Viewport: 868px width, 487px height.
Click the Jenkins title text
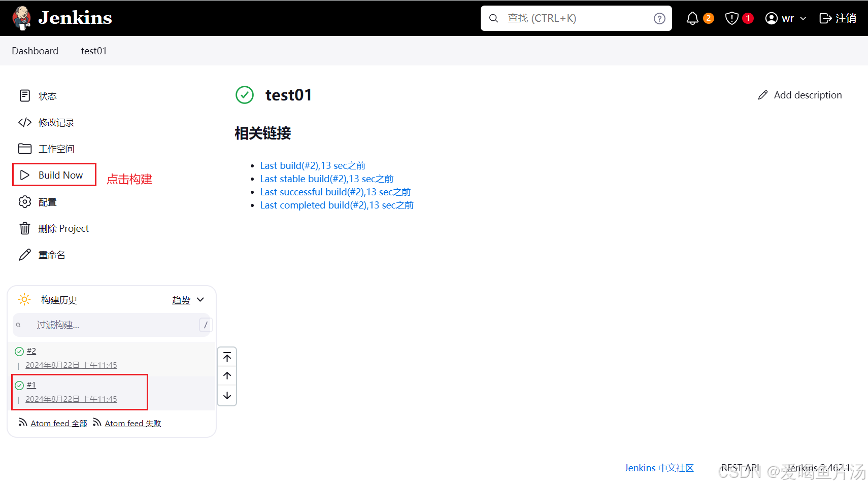click(x=75, y=18)
